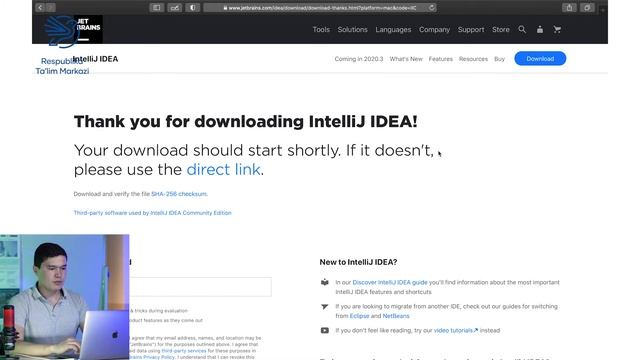The height and width of the screenshot is (360, 640).
Task: Click the Safari edit button beside the sidebar button
Action: [174, 7]
